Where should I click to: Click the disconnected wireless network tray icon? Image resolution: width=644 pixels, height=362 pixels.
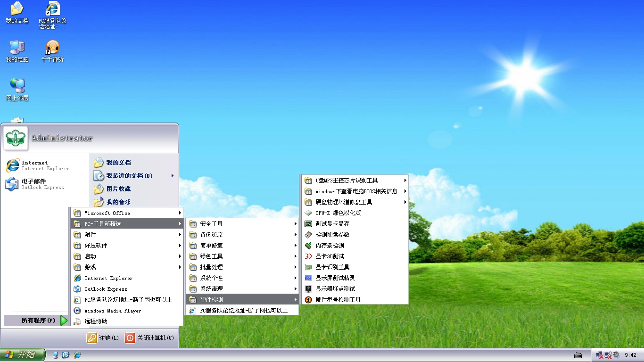coord(608,355)
